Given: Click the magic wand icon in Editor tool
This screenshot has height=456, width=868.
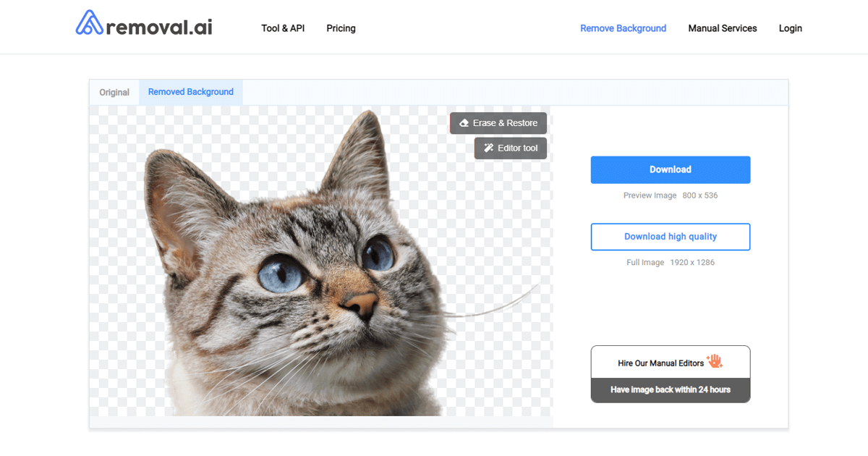Looking at the screenshot, I should pos(489,148).
